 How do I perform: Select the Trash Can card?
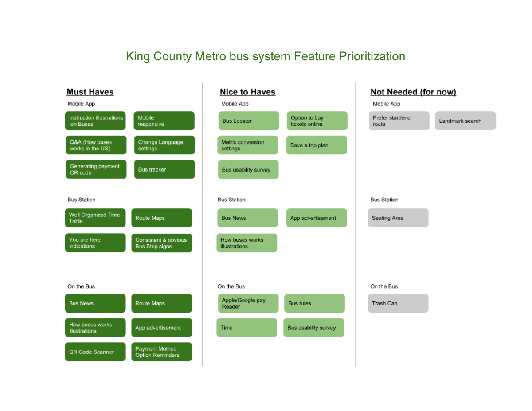click(398, 303)
